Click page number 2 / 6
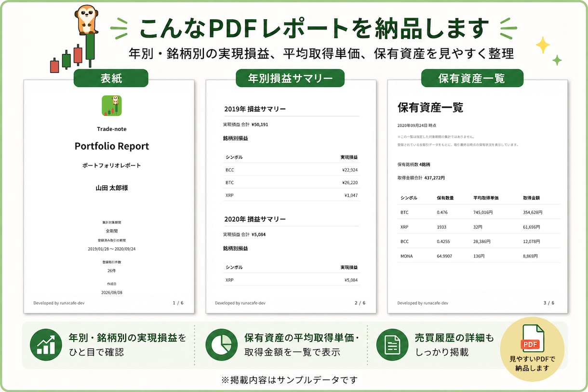The image size is (588, 392). [x=360, y=303]
